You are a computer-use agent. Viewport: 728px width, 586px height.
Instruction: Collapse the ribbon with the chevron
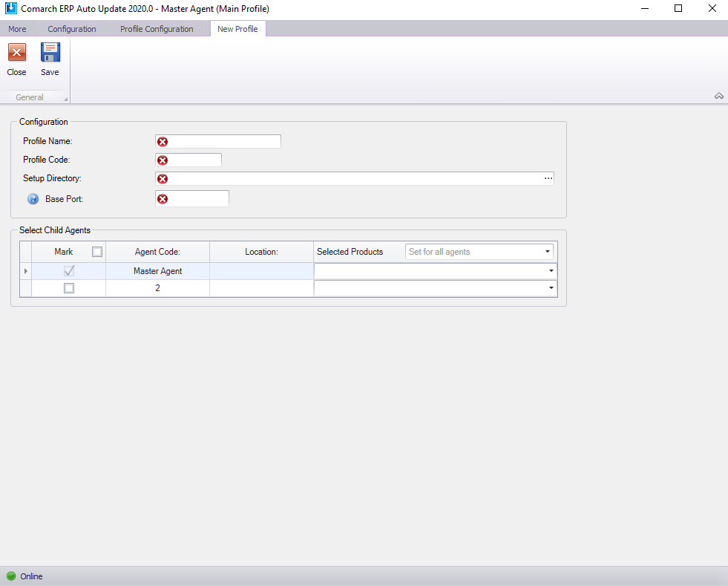[718, 97]
